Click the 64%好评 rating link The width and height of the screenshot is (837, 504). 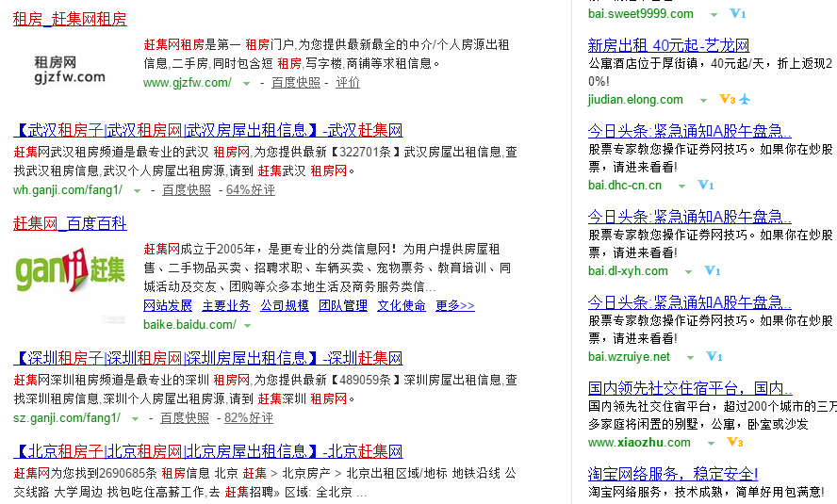pos(251,190)
